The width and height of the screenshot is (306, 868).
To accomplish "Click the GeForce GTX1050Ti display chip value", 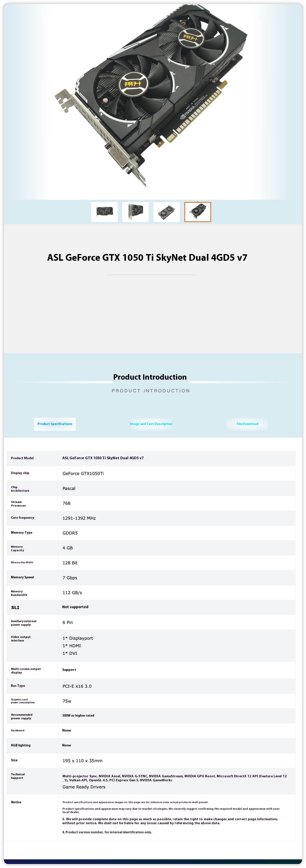I will pyautogui.click(x=83, y=473).
